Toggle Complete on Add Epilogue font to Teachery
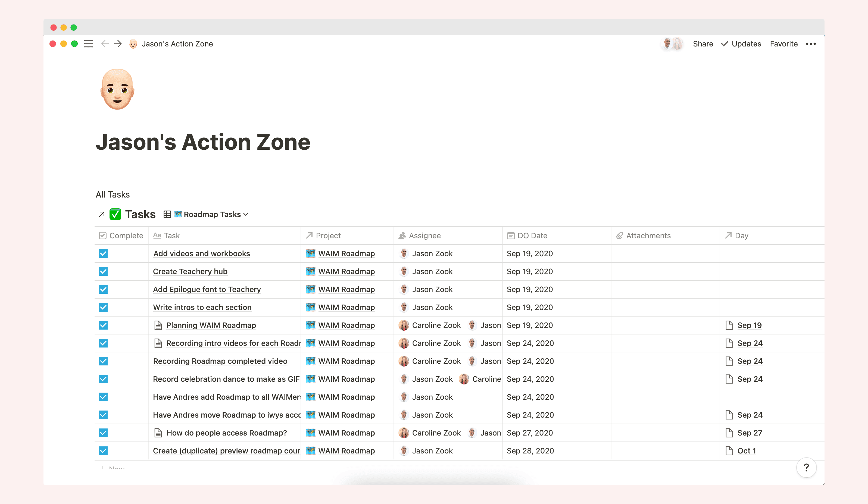This screenshot has width=868, height=504. [103, 289]
